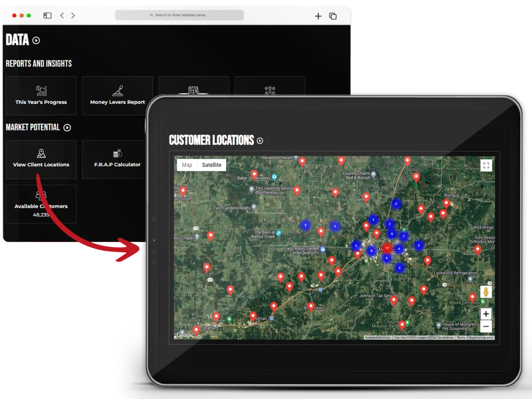Select the red 17 customer cluster

(387, 247)
